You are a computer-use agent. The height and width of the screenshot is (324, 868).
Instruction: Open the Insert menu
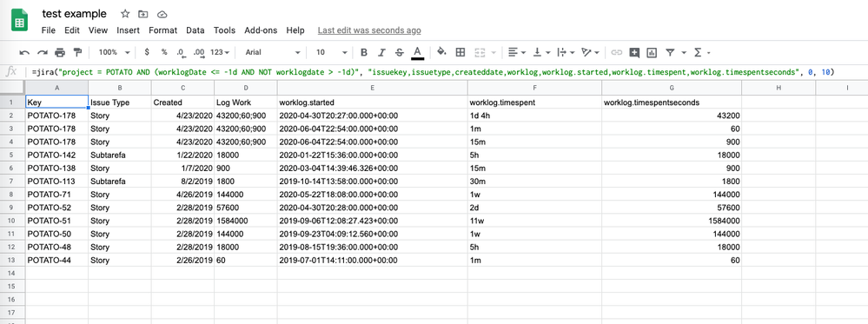coord(128,30)
